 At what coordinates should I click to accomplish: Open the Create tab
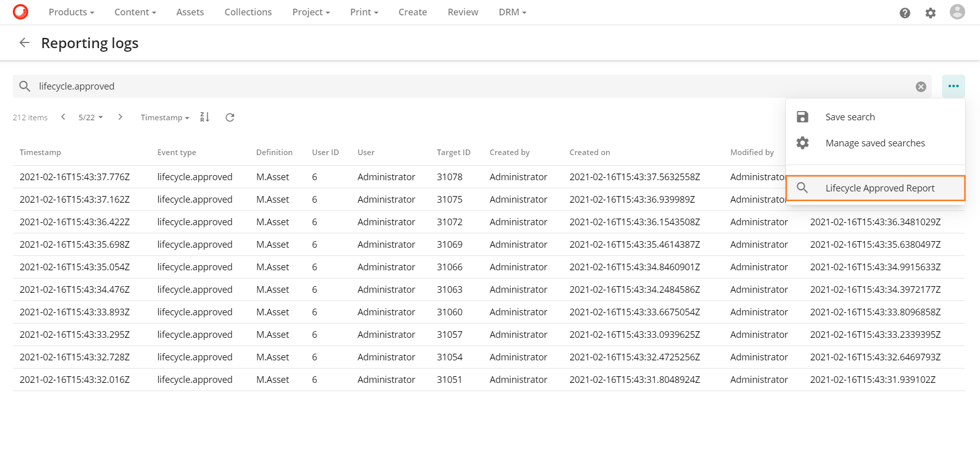[413, 12]
